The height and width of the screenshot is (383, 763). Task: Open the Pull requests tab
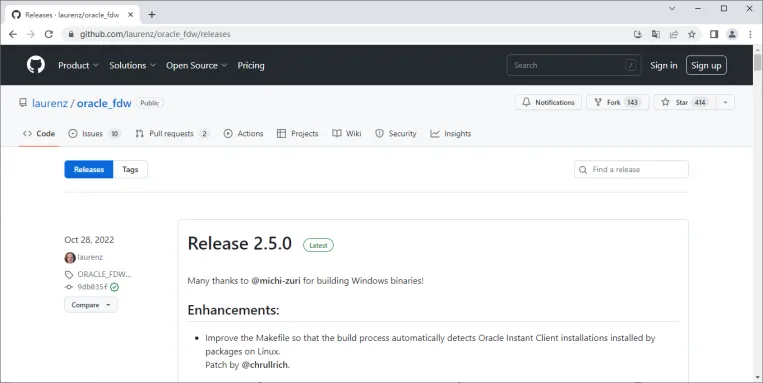point(172,133)
